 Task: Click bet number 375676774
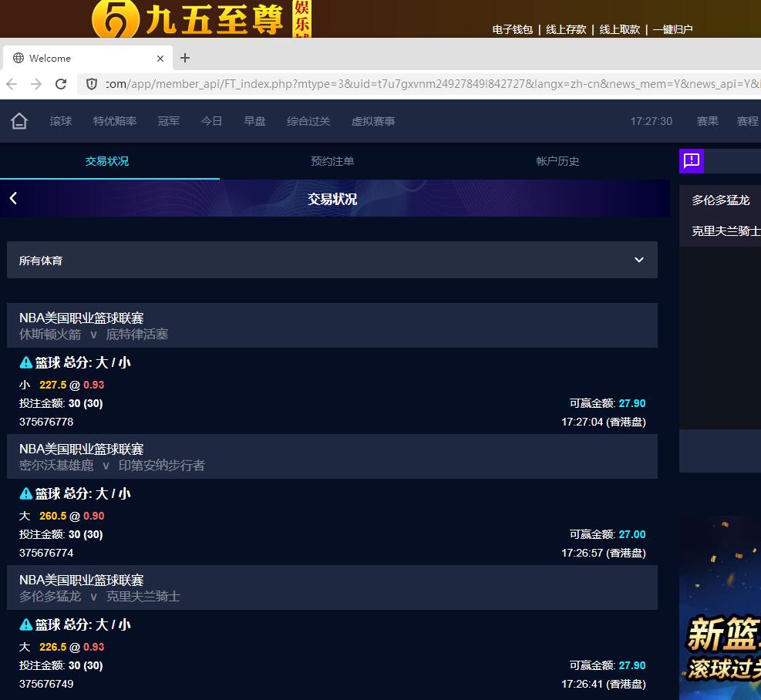click(x=46, y=553)
